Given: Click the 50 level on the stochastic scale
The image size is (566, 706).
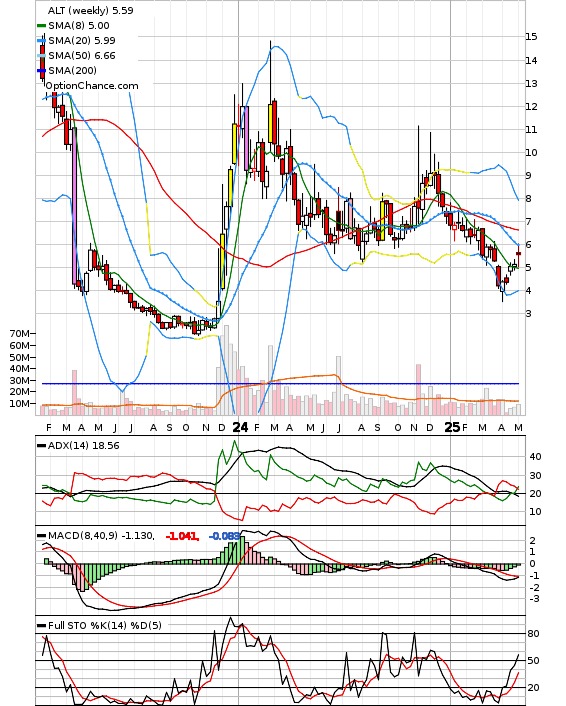Looking at the screenshot, I should point(533,661).
